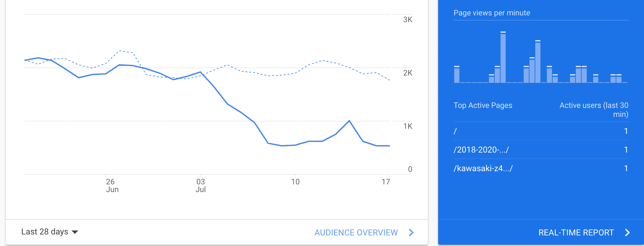This screenshot has width=644, height=246.
Task: Select the /kawasaki-z4.../ active page entry
Action: coord(483,168)
